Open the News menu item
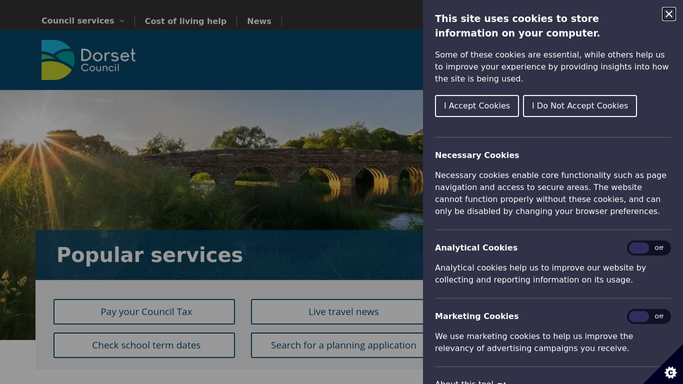This screenshot has height=384, width=683. point(259,21)
